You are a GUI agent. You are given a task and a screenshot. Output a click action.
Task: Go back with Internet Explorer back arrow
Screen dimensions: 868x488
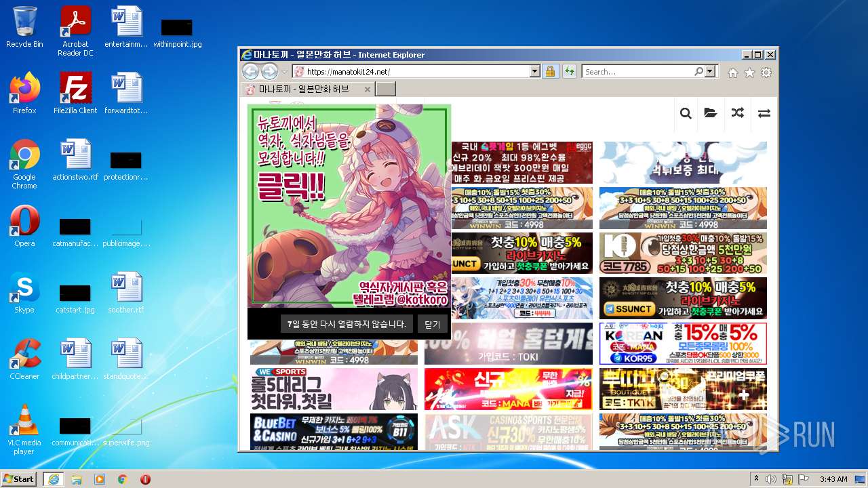[x=250, y=72]
